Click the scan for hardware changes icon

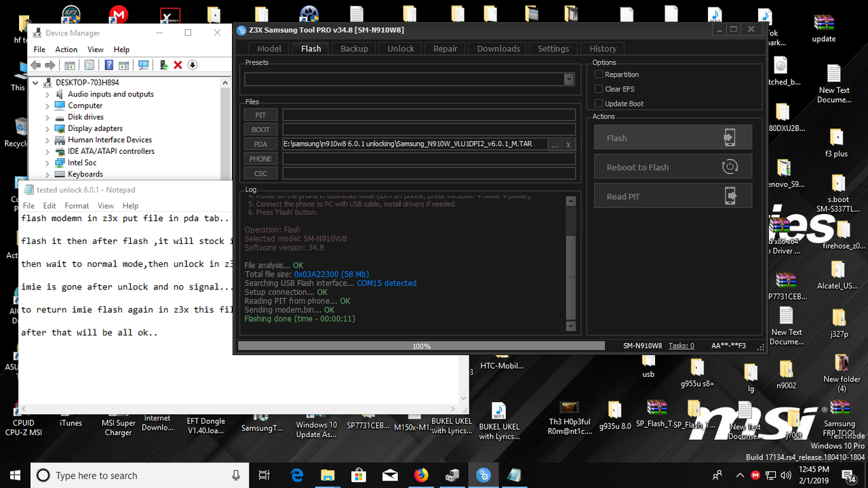tap(143, 65)
